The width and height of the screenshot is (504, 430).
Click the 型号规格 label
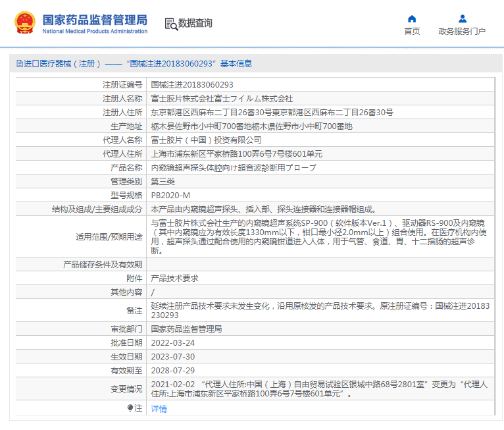point(126,195)
